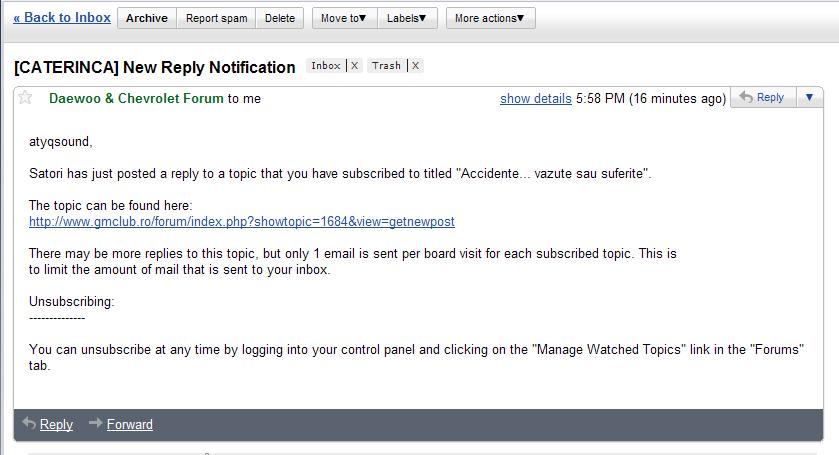Click the Reply link at bottom
The height and width of the screenshot is (455, 839).
[x=56, y=424]
